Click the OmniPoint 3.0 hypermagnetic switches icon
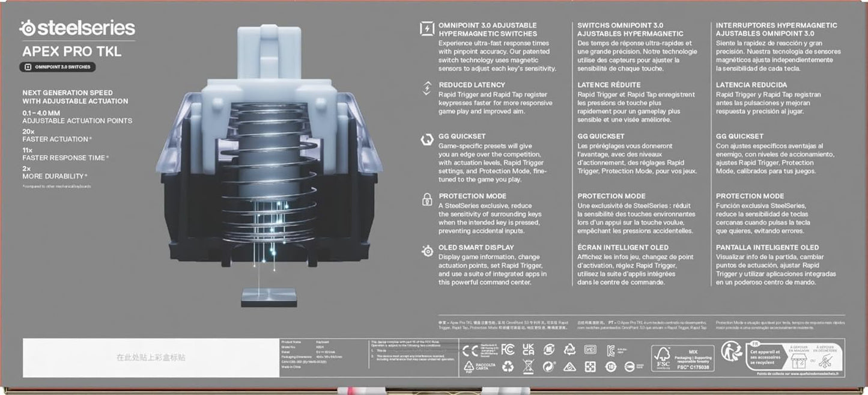The image size is (868, 395). tap(427, 28)
